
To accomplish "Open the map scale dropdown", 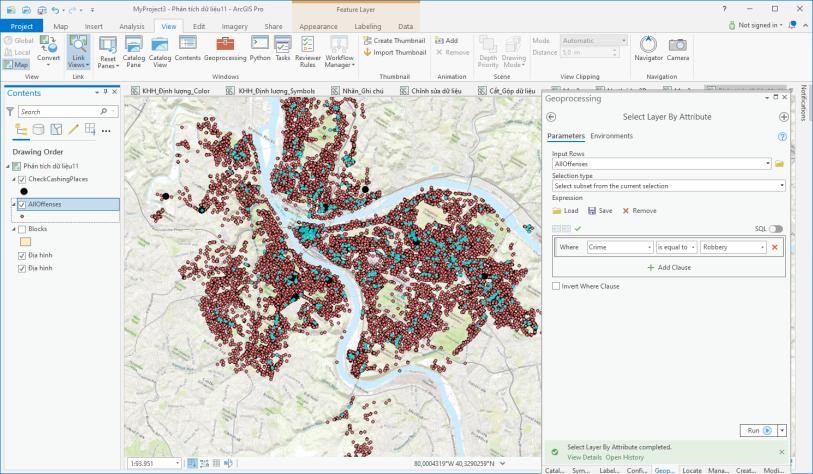I will coord(177,463).
